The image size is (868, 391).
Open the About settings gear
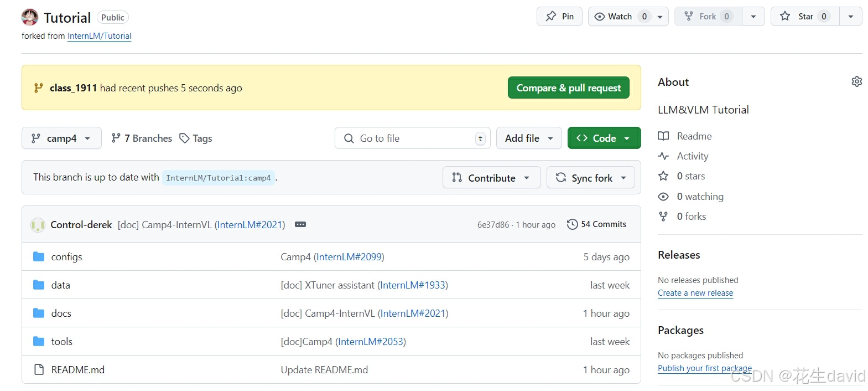856,82
